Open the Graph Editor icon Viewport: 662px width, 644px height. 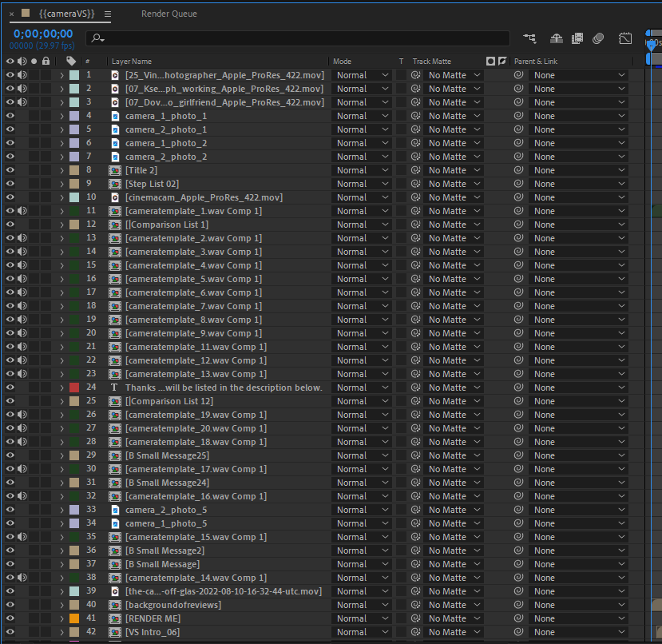(624, 38)
